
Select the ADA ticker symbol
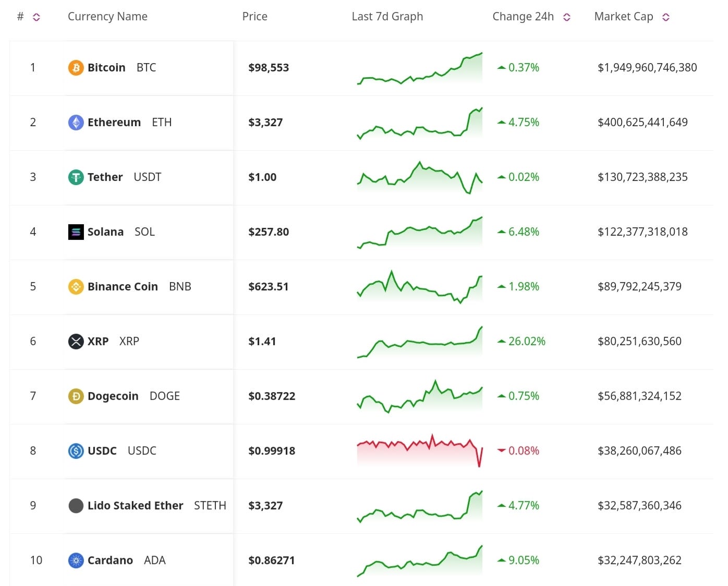point(155,560)
